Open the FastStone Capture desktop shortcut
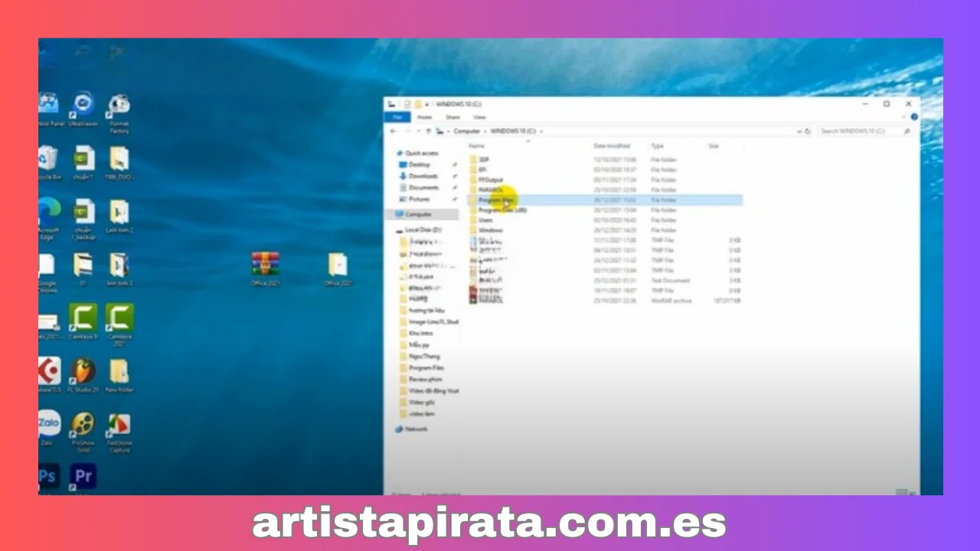 [x=119, y=432]
